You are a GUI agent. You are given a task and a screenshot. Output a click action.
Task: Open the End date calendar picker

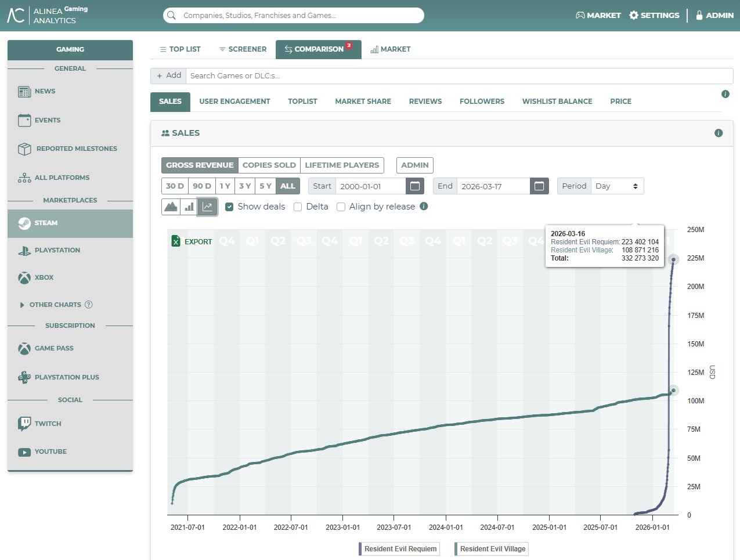(539, 186)
